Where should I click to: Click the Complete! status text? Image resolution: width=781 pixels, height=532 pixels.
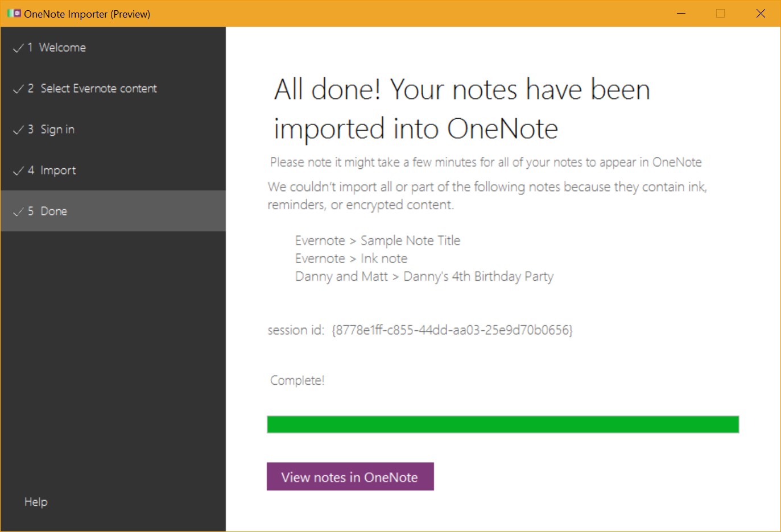[296, 380]
